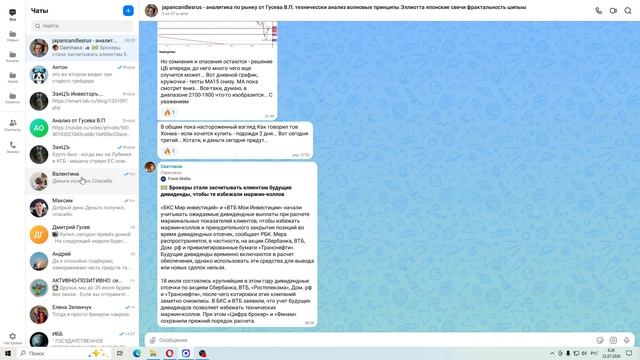Open the ЗаяЦЪ chat about Лубянке
Image resolution: width=640 pixels, height=360 pixels.
[82, 154]
